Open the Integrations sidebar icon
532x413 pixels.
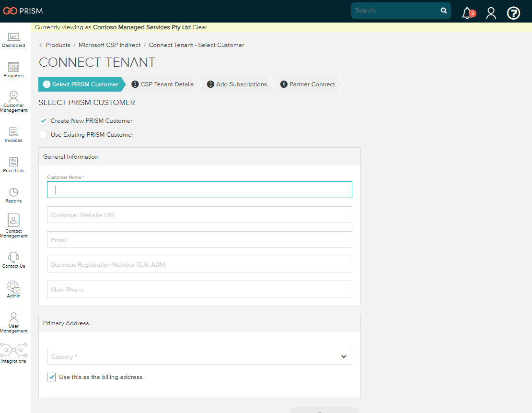pyautogui.click(x=14, y=353)
